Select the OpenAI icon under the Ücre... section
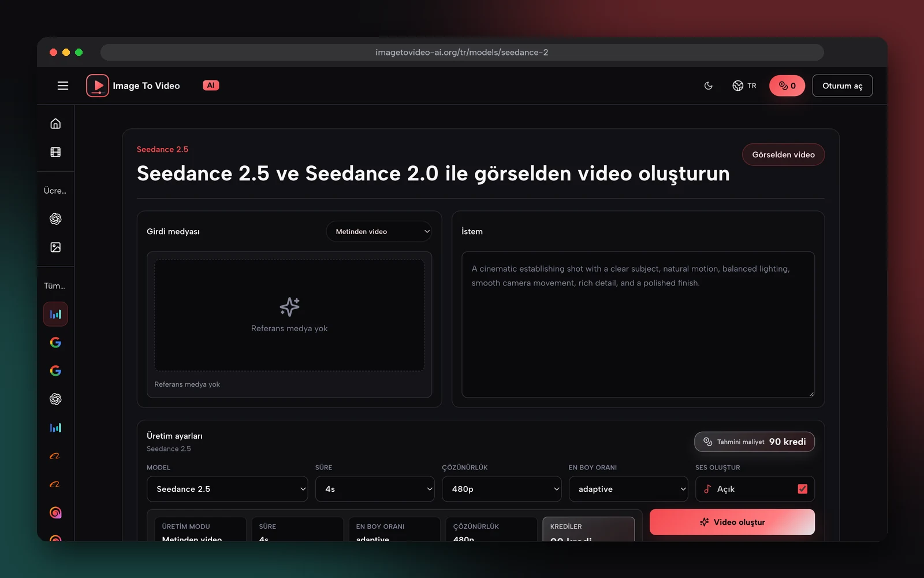Viewport: 924px width, 578px height. [x=55, y=218]
